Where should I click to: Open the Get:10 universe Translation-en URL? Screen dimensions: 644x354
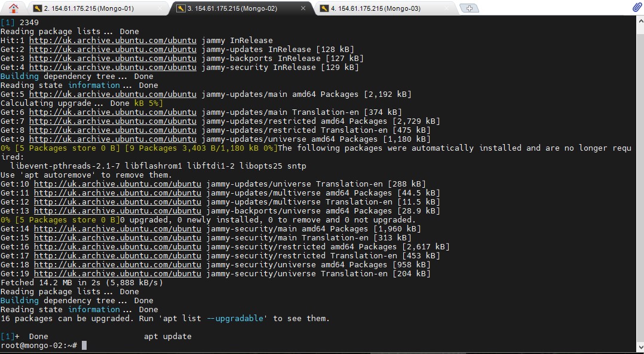click(117, 184)
